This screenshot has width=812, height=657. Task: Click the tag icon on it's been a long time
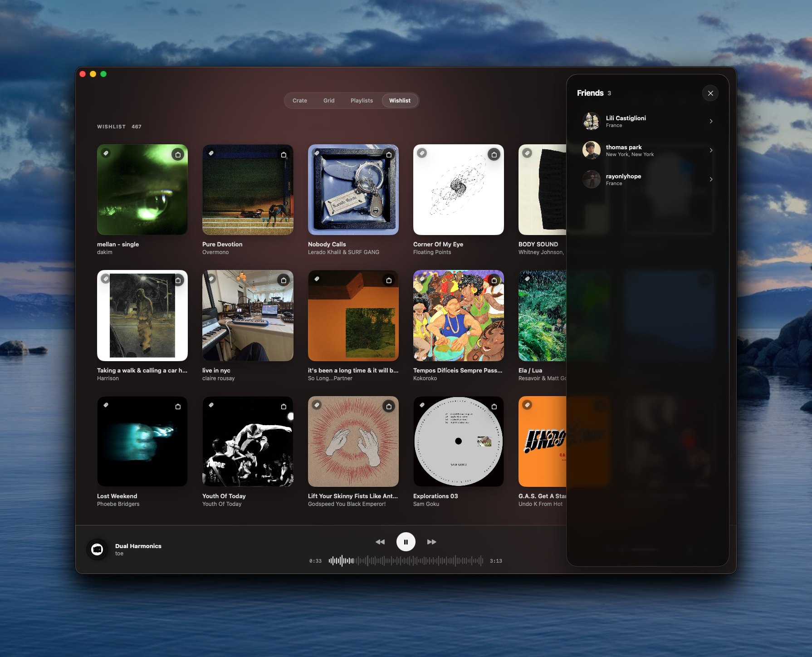pos(317,279)
